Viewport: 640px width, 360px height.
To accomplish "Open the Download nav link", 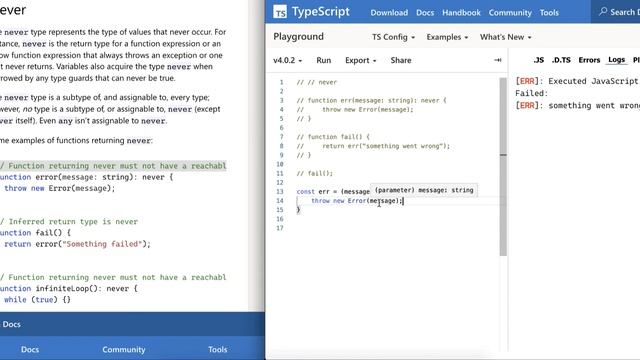I will pos(389,13).
